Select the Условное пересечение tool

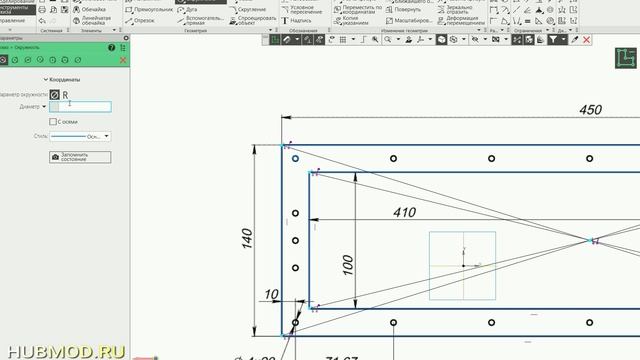[302, 9]
